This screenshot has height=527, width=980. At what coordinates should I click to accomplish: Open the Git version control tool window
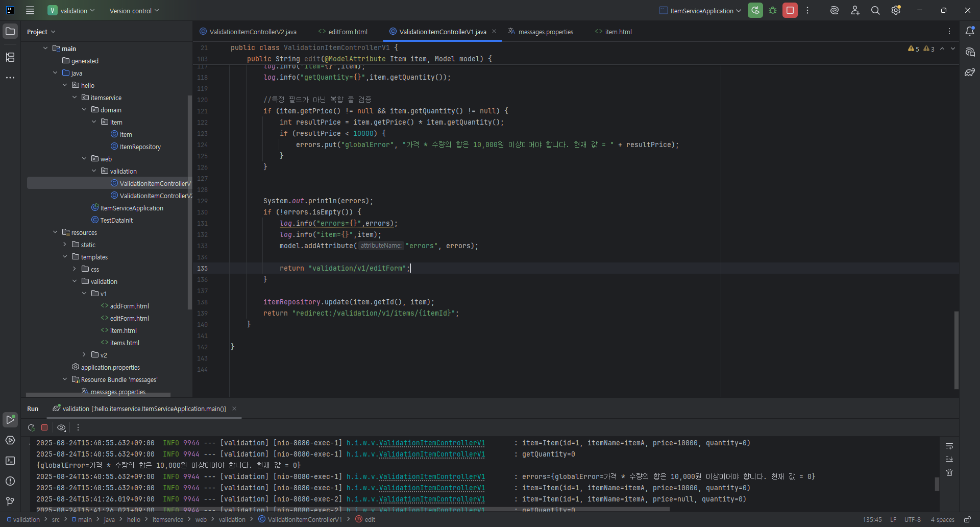pos(10,501)
